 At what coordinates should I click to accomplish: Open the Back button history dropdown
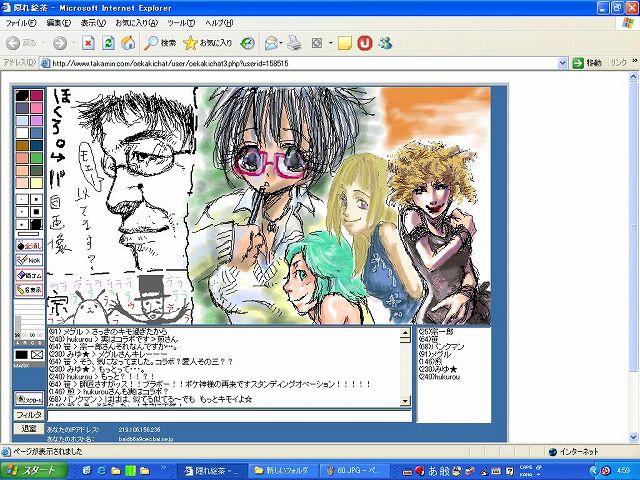[44, 43]
